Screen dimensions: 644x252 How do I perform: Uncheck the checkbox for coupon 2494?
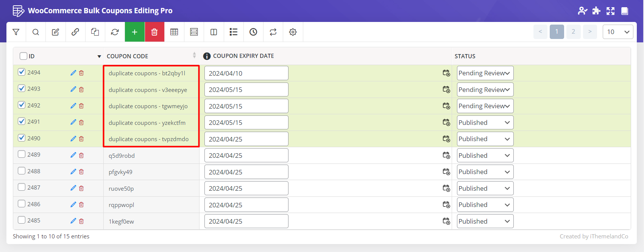click(22, 72)
